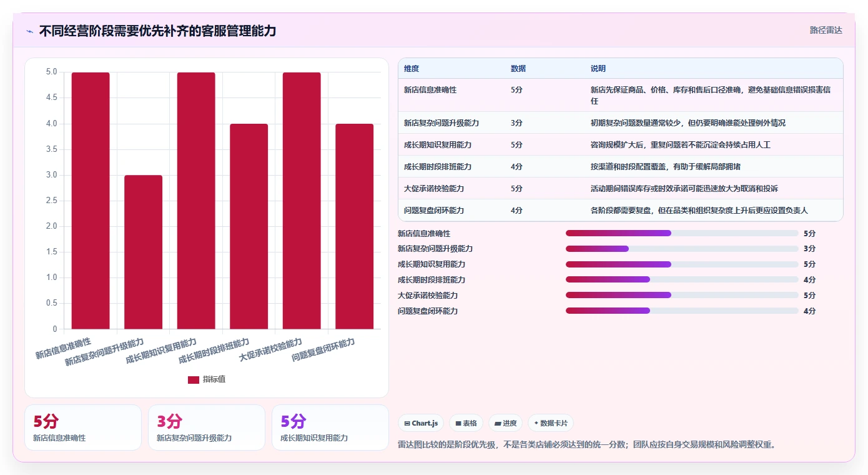Click the Chart.js tag button
868x475 pixels.
coord(421,423)
